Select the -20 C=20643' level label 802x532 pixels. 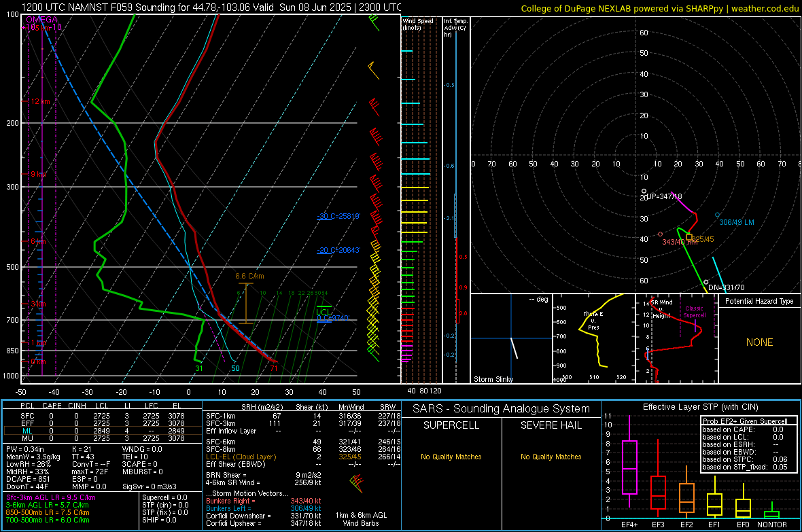point(338,250)
